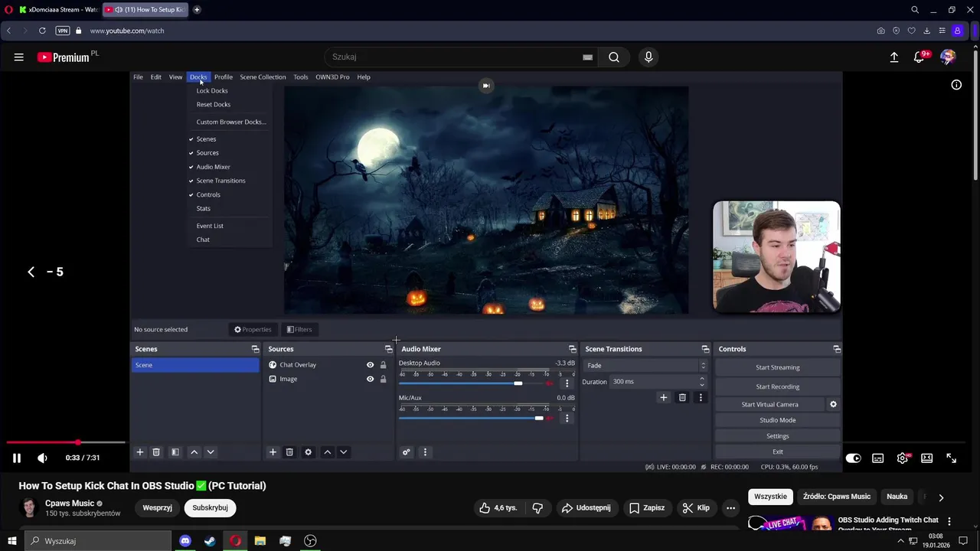Turn on subtitles in the video player
980x551 pixels.
coord(878,458)
